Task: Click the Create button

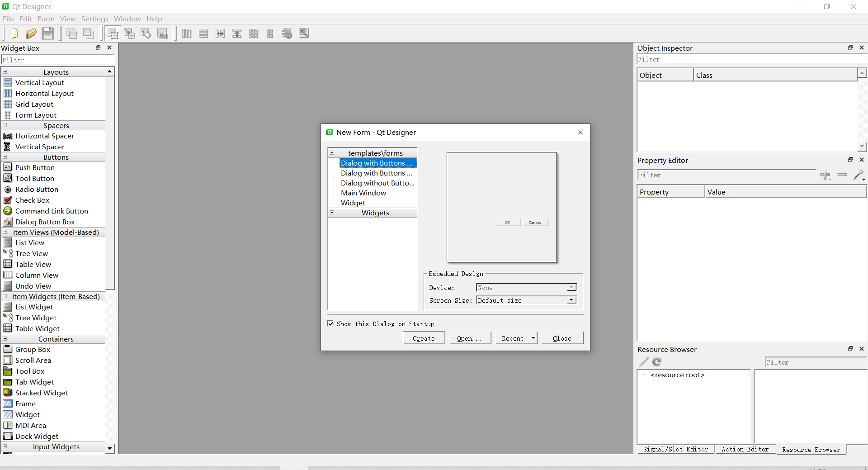Action: coord(424,338)
